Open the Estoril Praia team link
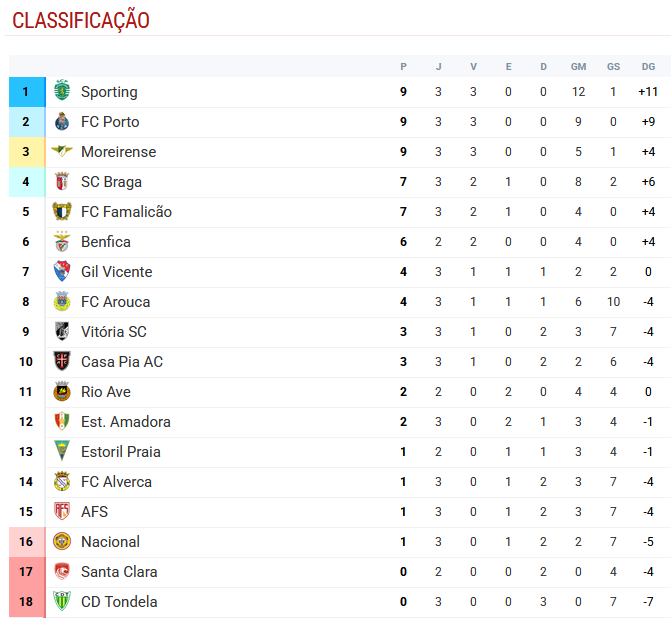 (121, 452)
